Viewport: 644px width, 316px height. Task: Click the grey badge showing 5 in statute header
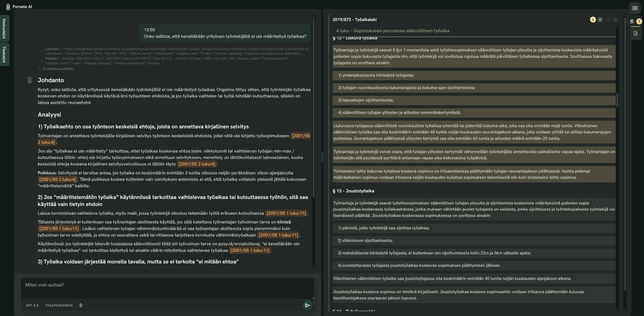[x=600, y=19]
